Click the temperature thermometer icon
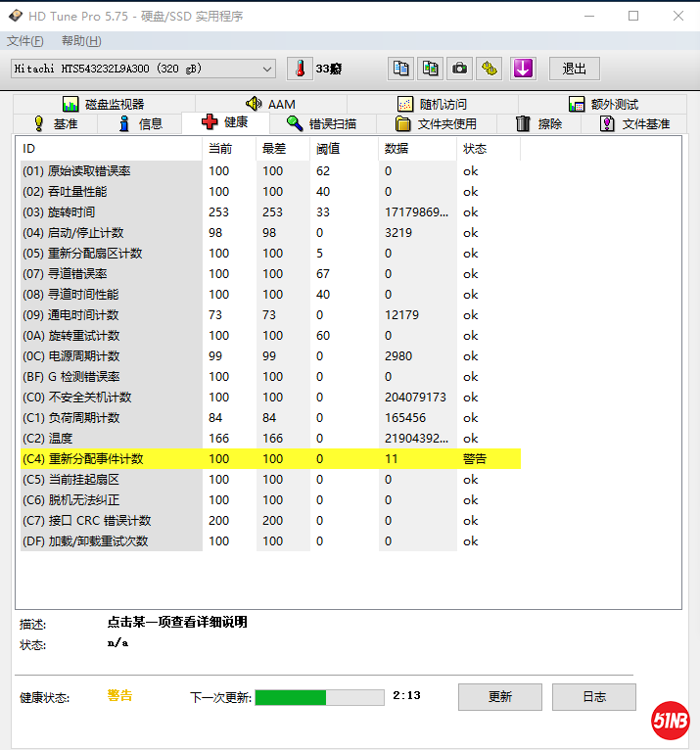Viewport: 700px width, 750px height. coord(300,69)
